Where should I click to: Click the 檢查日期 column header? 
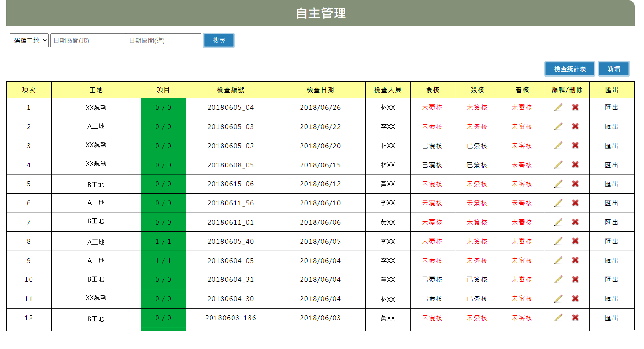pyautogui.click(x=320, y=90)
